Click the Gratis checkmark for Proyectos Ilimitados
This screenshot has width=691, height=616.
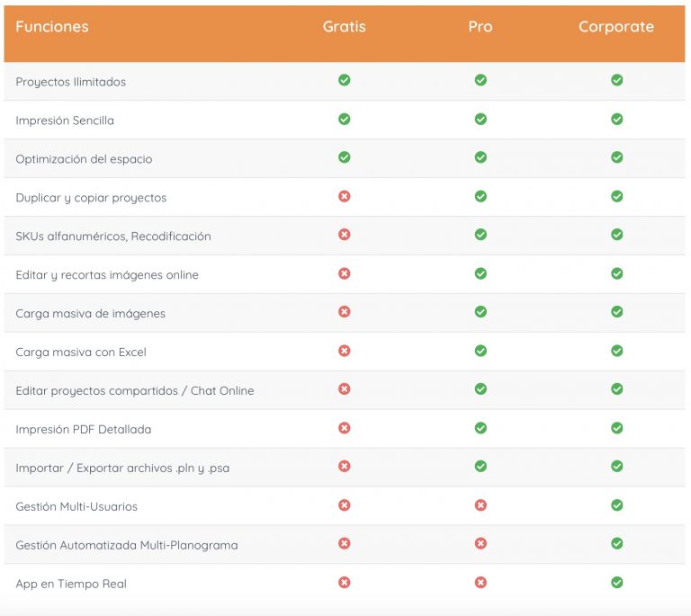click(344, 80)
